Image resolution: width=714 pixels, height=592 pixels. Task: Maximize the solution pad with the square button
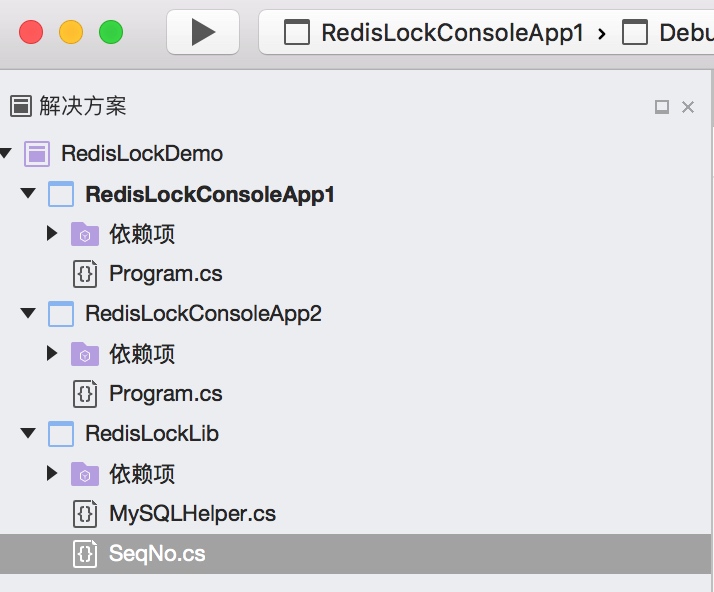coord(662,107)
